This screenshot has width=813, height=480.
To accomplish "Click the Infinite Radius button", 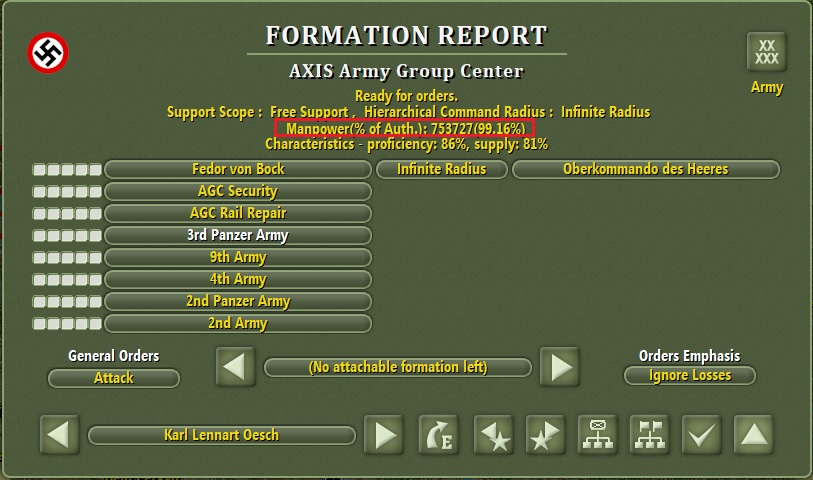I will click(x=442, y=170).
